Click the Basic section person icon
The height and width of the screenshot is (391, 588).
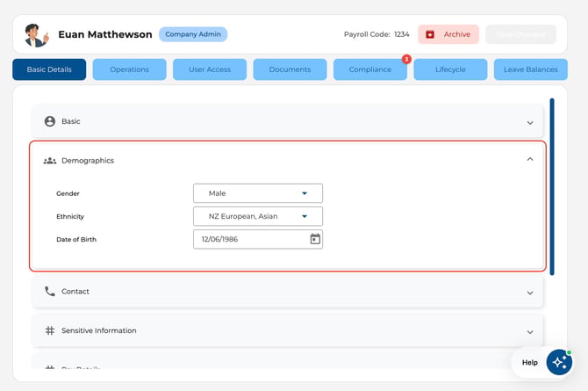tap(50, 121)
